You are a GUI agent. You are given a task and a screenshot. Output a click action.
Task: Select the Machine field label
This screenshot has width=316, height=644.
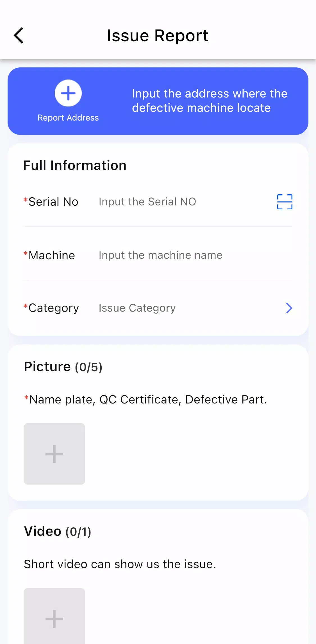coord(49,255)
